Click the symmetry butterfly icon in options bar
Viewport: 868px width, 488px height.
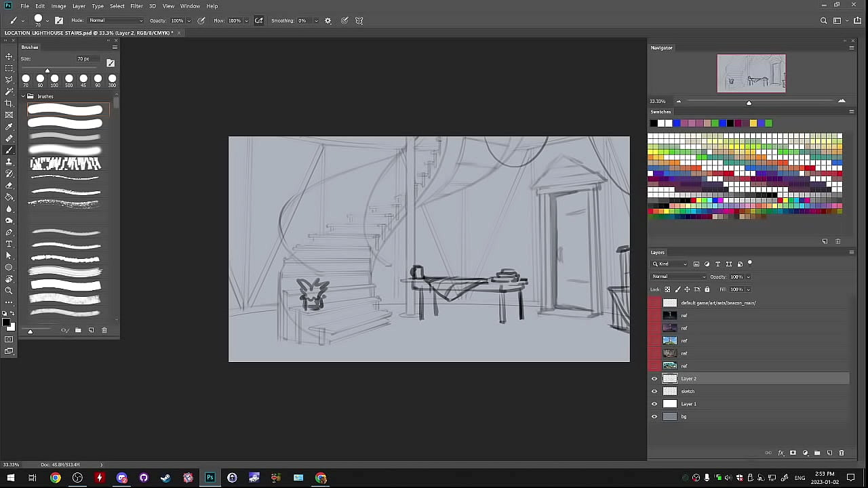tap(359, 21)
